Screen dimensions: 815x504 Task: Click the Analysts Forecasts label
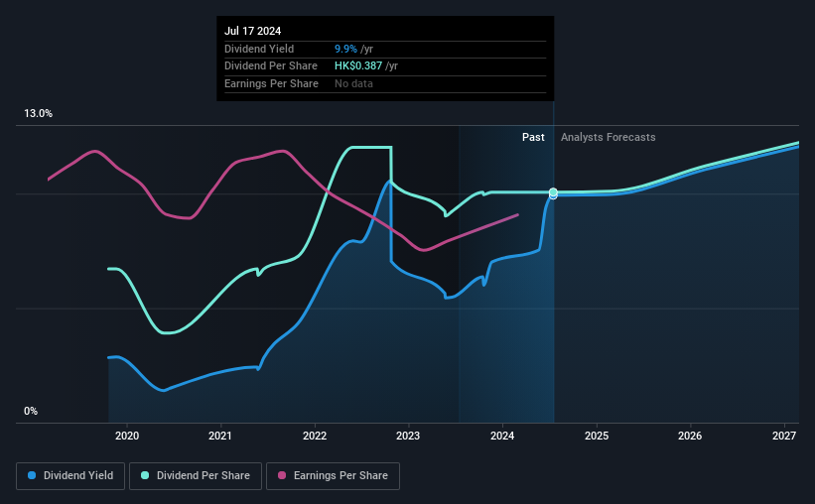tap(609, 137)
